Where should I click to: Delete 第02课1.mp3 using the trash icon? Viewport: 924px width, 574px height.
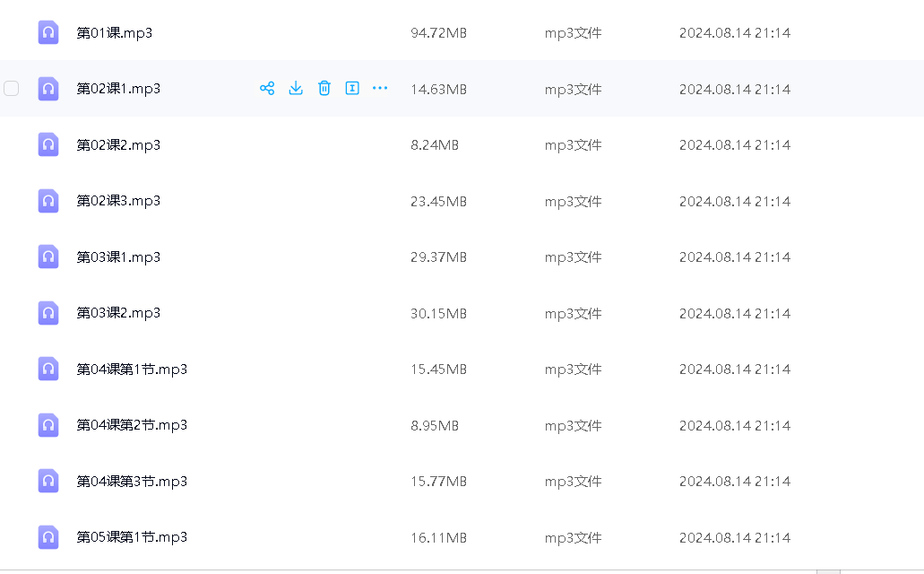coord(324,88)
